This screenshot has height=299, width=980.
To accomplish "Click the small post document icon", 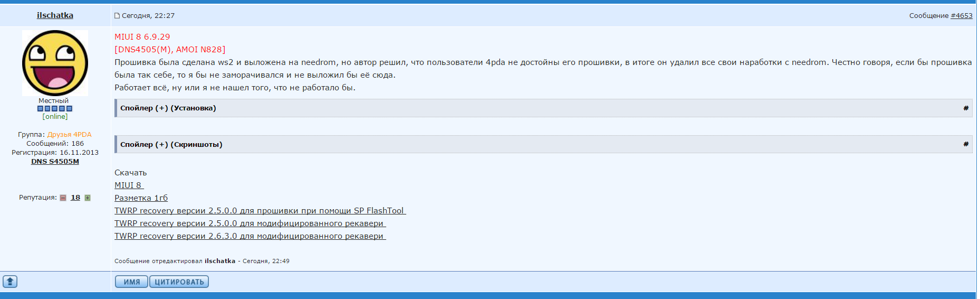I will [x=117, y=16].
